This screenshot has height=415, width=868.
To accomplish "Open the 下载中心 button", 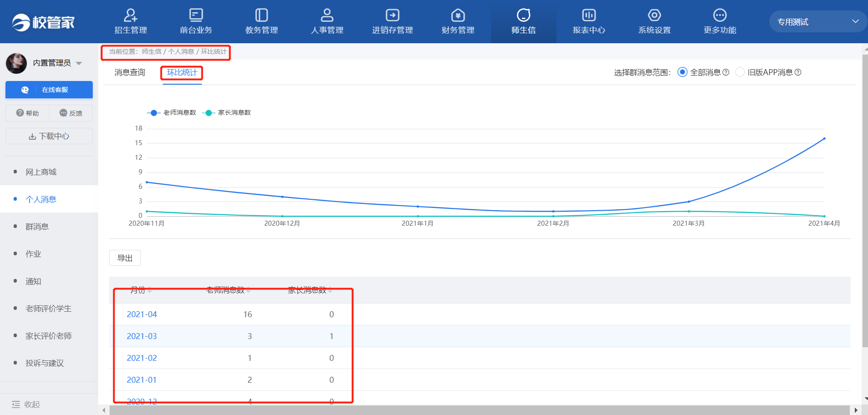I will (x=49, y=136).
